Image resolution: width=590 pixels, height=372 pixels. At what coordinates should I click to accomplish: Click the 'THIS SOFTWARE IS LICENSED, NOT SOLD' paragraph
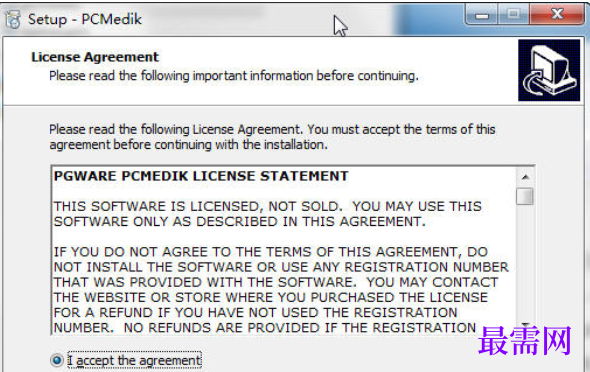click(x=268, y=214)
